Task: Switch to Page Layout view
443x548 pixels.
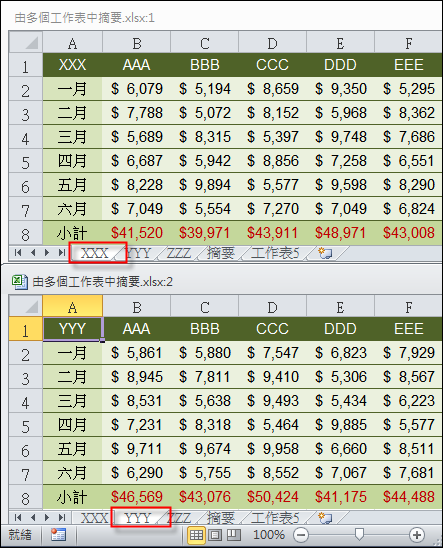Action: pos(215,535)
